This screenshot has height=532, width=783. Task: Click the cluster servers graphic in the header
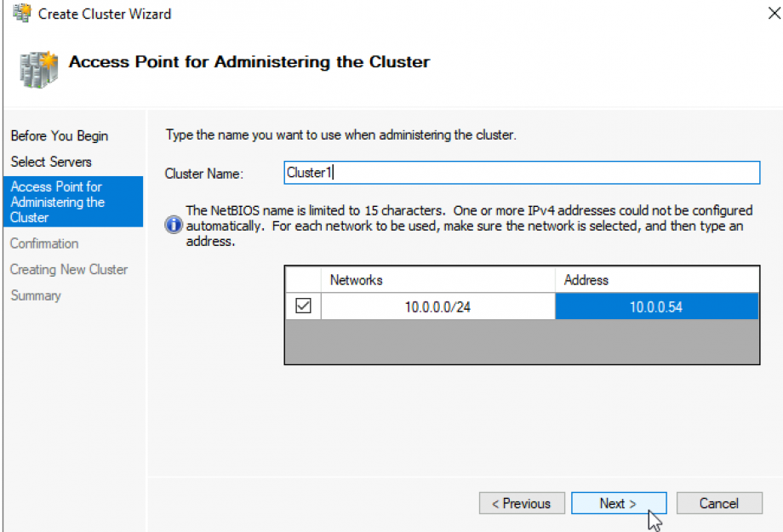point(37,66)
